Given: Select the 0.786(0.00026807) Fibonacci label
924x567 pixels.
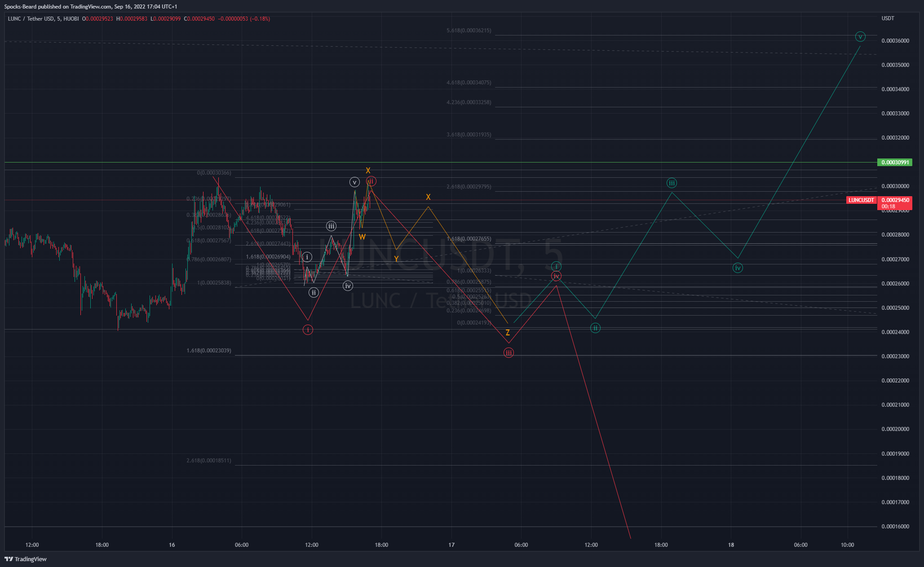Looking at the screenshot, I should [x=209, y=259].
